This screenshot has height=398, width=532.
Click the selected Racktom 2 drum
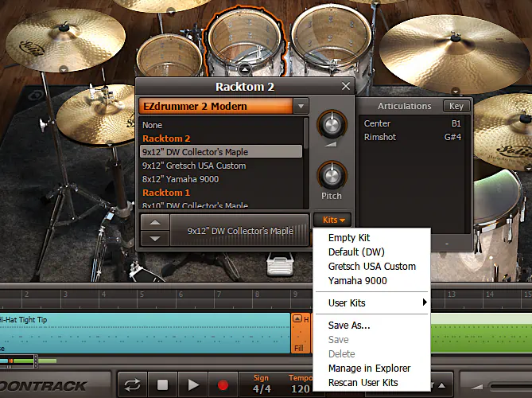pyautogui.click(x=245, y=39)
